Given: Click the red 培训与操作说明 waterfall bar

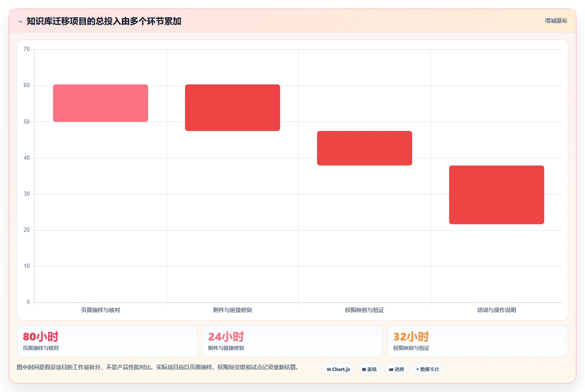Looking at the screenshot, I should tap(497, 195).
